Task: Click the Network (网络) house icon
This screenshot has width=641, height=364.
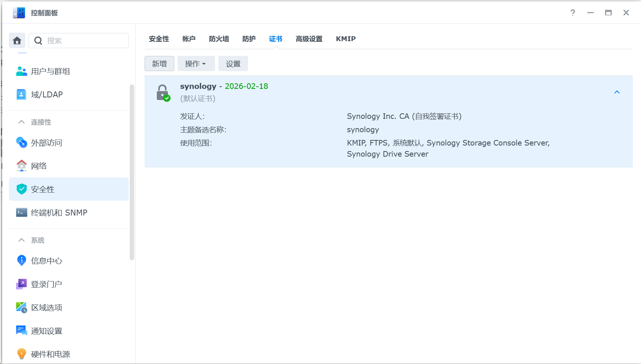Action: (22, 166)
